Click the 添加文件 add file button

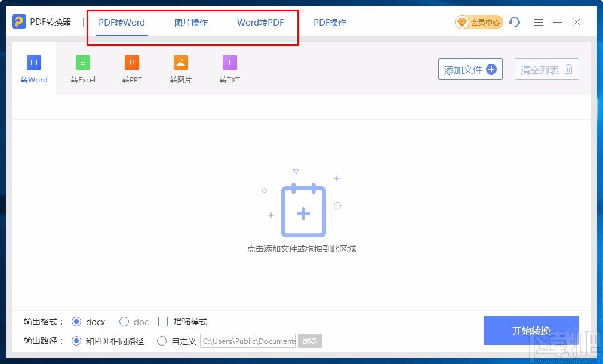click(470, 69)
